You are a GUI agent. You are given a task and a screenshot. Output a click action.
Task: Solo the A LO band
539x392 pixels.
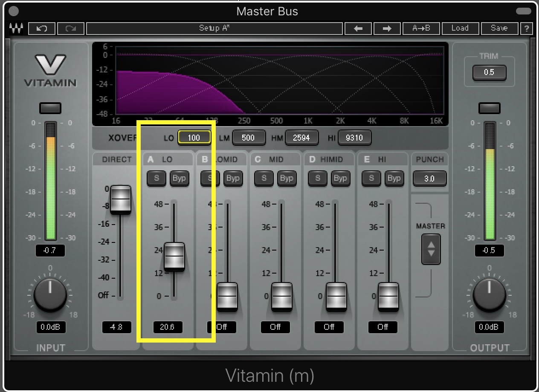pyautogui.click(x=156, y=178)
